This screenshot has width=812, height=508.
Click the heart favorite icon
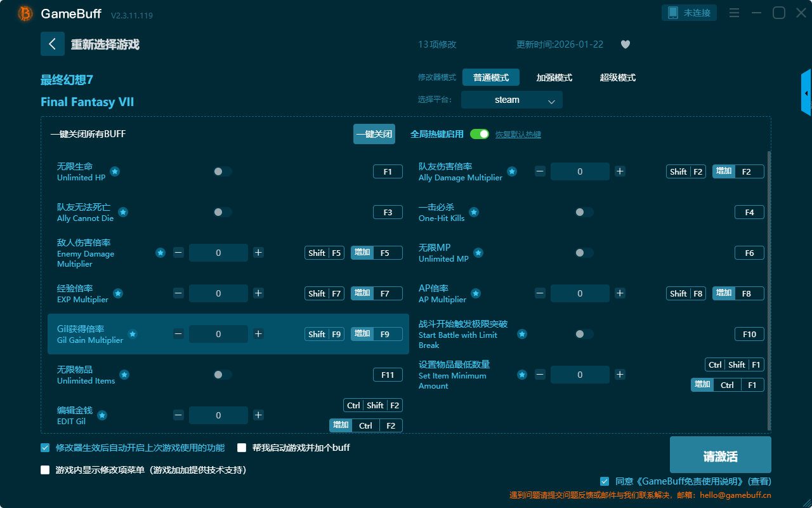coord(625,44)
